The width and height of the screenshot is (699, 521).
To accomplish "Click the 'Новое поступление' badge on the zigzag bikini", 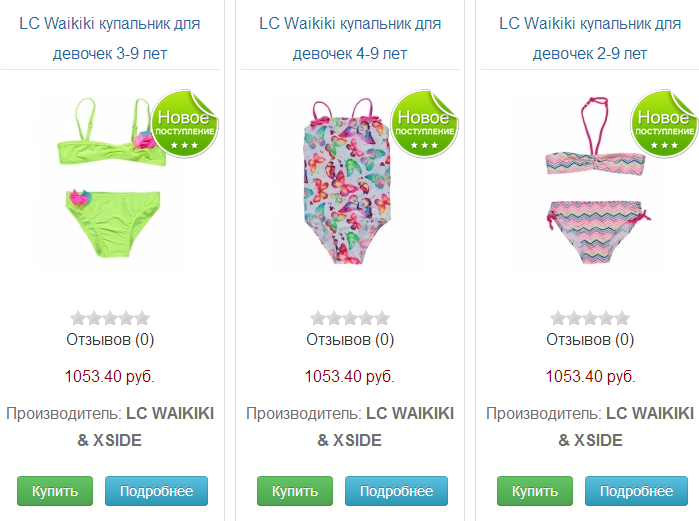I will (664, 124).
